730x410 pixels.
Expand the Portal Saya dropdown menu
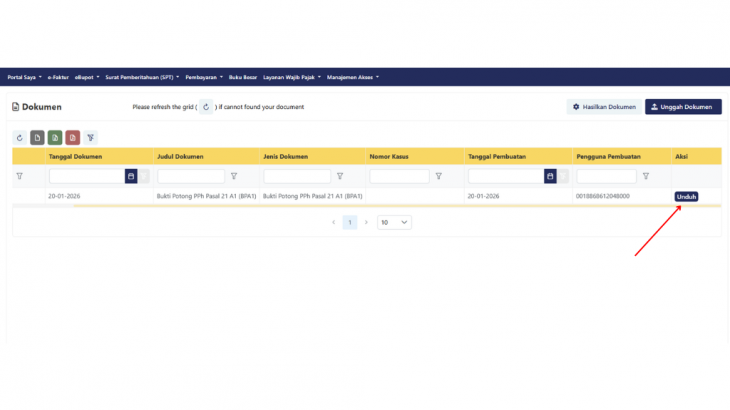tap(25, 77)
